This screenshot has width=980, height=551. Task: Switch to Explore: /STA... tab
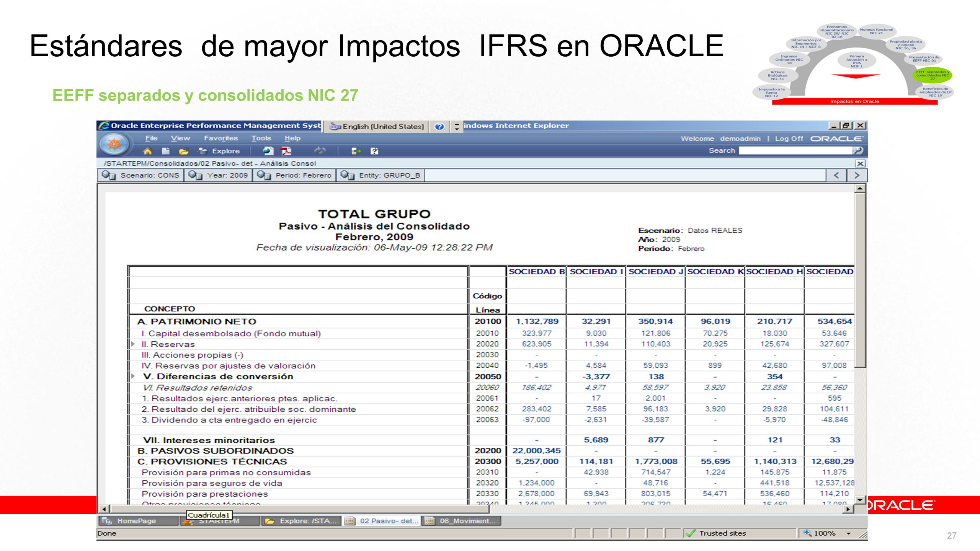(301, 521)
